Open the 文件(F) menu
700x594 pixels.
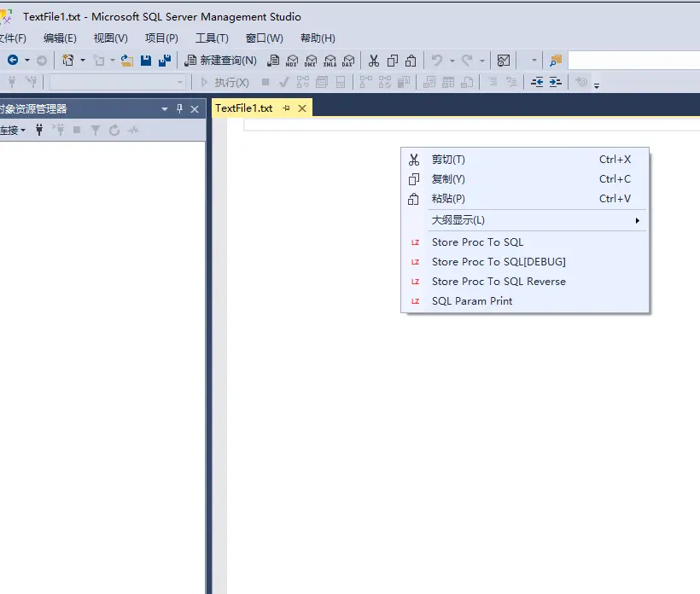click(13, 38)
